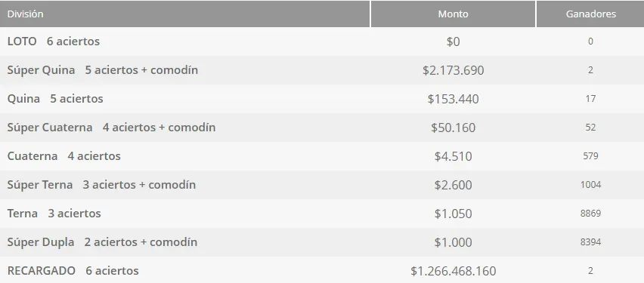The height and width of the screenshot is (283, 644).
Task: Click the Ganadores column header
Action: coord(590,14)
